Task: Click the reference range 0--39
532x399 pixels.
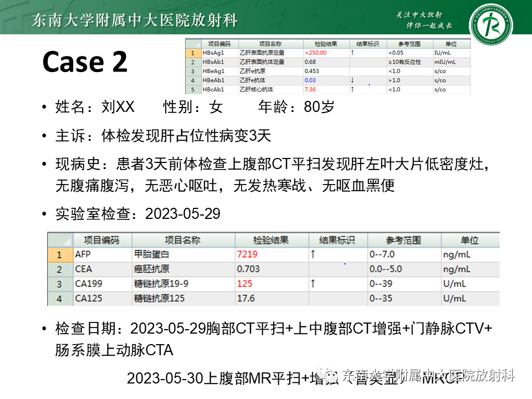Action: point(381,284)
